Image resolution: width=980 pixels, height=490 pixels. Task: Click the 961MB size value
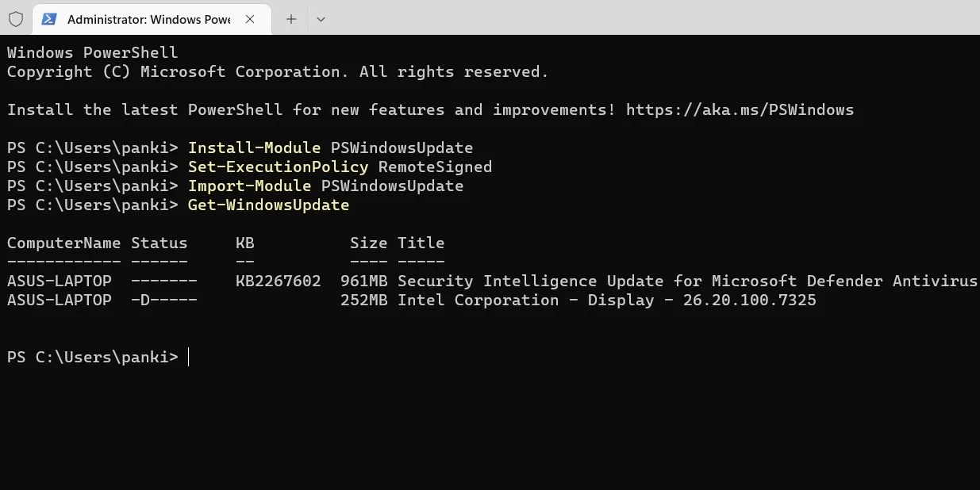363,281
